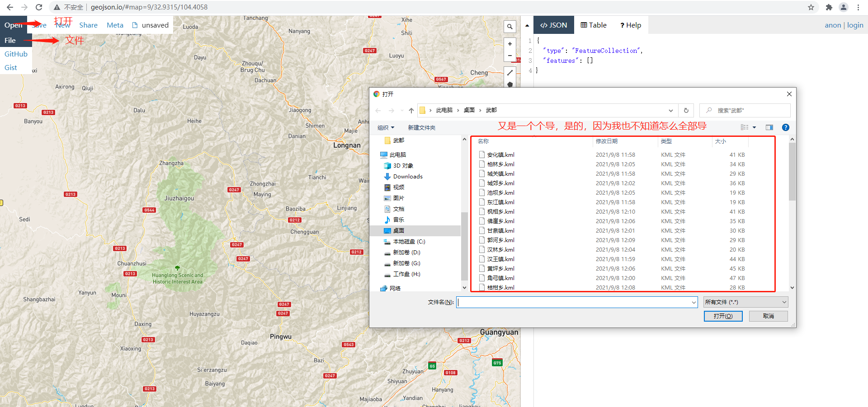The image size is (868, 407).
Task: Click the login link
Action: click(x=855, y=25)
